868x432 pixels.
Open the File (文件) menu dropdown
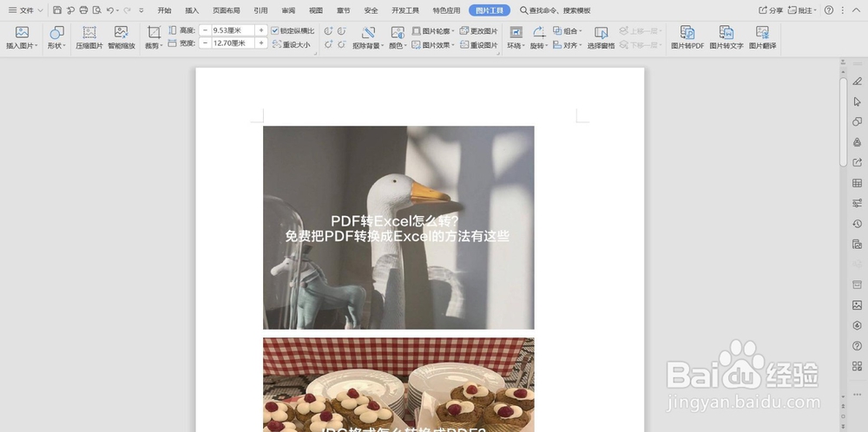point(25,10)
